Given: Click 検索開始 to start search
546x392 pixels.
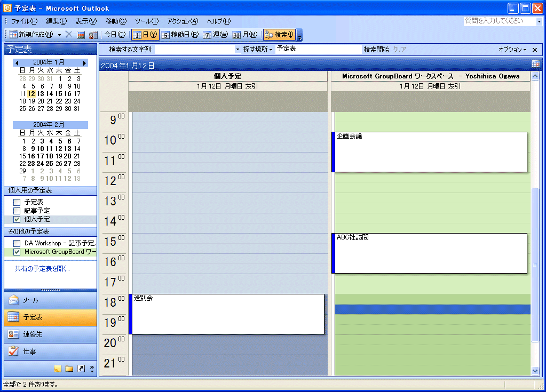Looking at the screenshot, I should pos(376,49).
